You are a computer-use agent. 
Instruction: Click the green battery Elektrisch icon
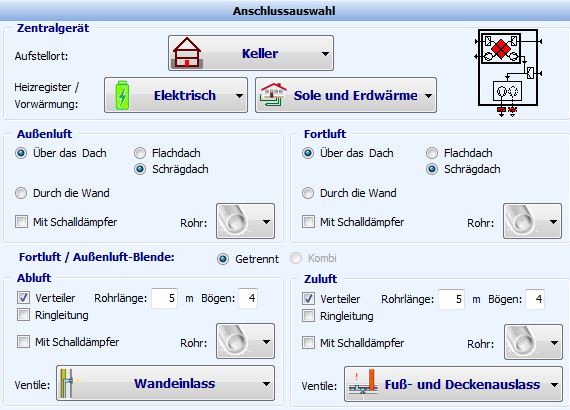pos(123,95)
